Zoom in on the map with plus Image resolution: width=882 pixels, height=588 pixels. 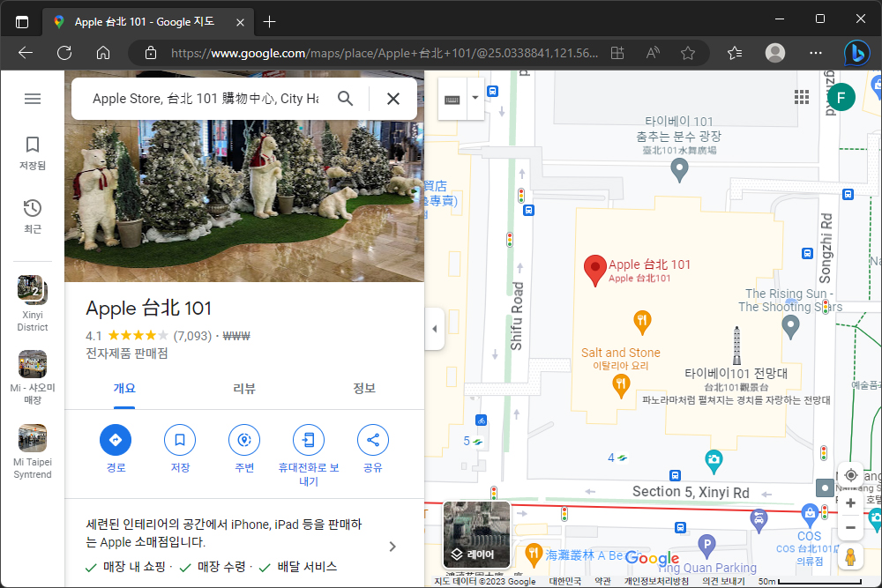click(x=850, y=503)
